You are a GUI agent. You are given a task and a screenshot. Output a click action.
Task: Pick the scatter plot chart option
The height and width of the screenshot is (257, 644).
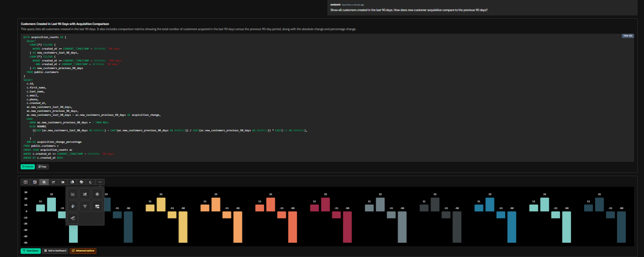pos(73,194)
